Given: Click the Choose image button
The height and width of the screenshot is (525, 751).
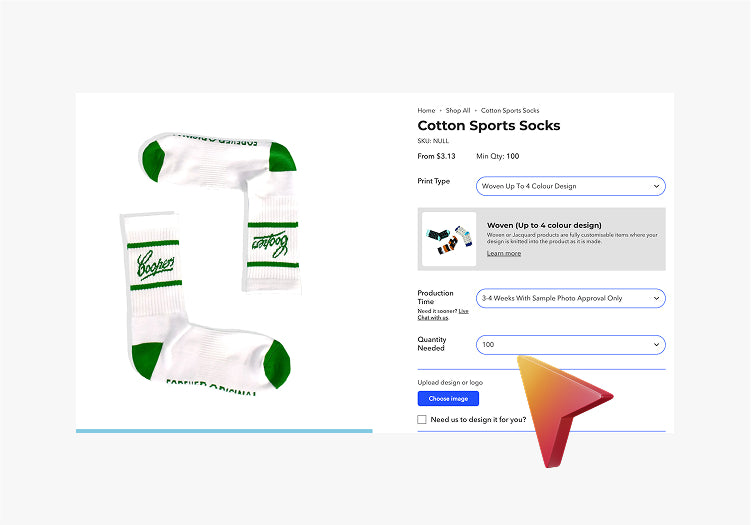Looking at the screenshot, I should 448,399.
